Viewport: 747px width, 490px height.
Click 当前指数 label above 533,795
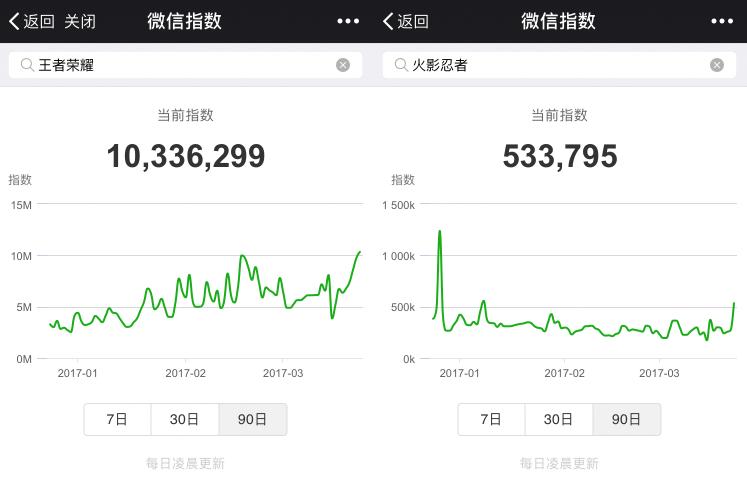click(559, 115)
